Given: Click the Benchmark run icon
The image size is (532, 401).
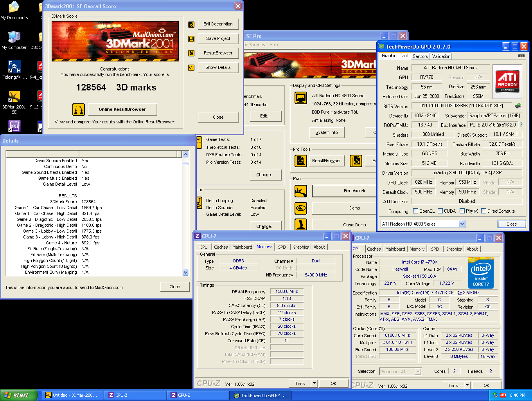Looking at the screenshot, I should (301, 191).
